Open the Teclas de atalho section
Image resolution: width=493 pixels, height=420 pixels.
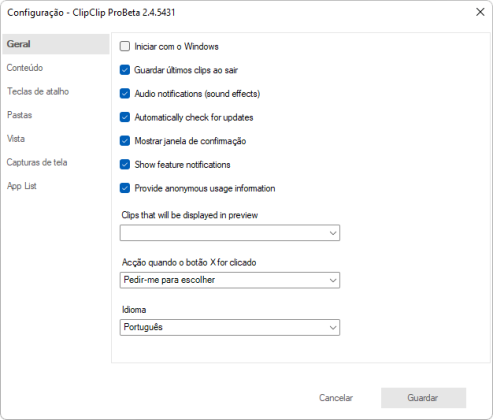tap(38, 91)
